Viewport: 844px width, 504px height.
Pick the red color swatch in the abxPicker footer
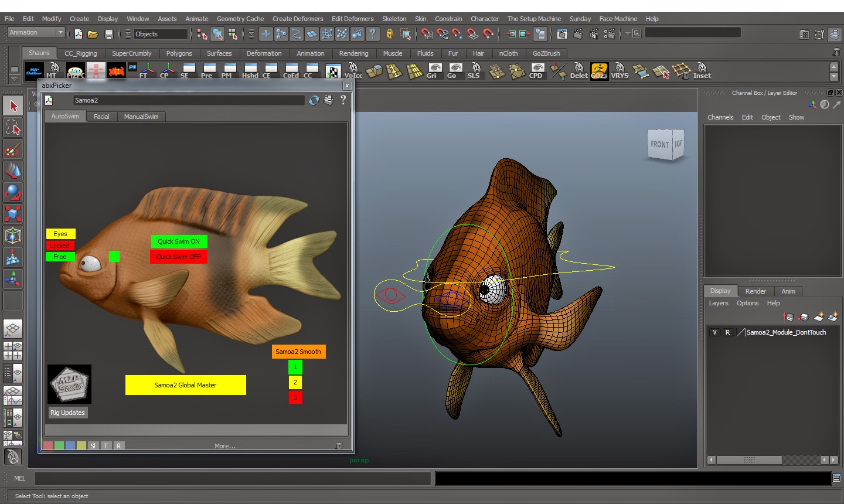pyautogui.click(x=48, y=446)
